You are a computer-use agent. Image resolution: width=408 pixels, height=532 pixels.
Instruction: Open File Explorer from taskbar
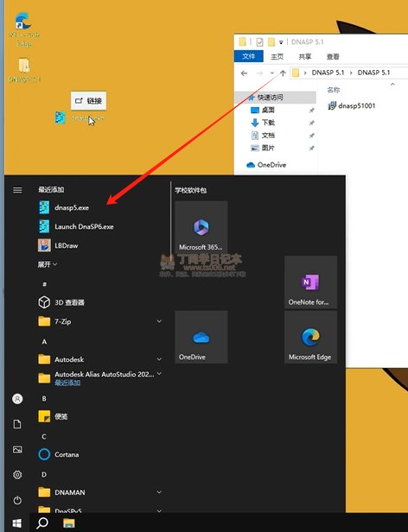pos(69,522)
